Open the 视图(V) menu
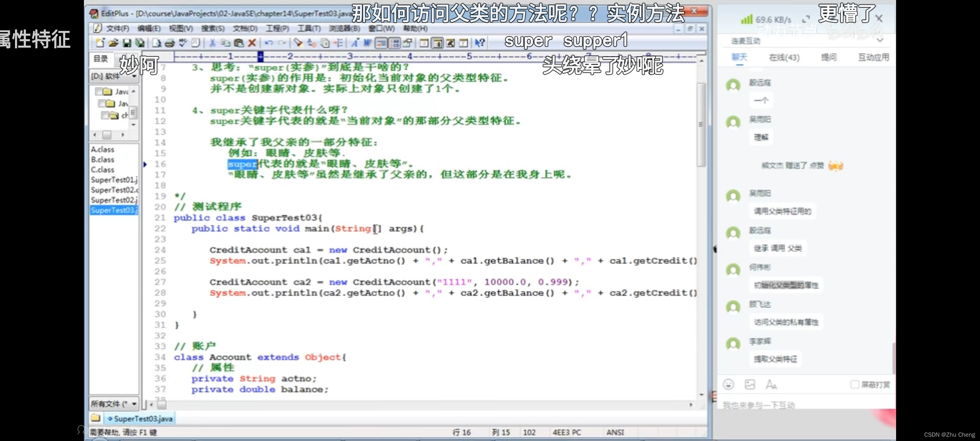The height and width of the screenshot is (441, 980). click(x=181, y=28)
